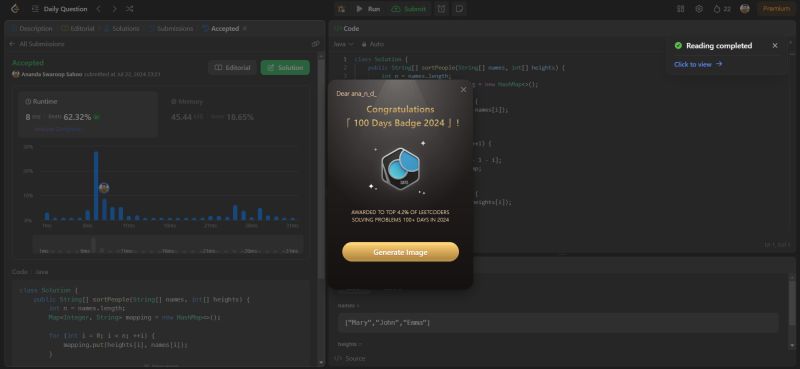The width and height of the screenshot is (800, 369).
Task: Open the user profile avatar menu
Action: 745,9
